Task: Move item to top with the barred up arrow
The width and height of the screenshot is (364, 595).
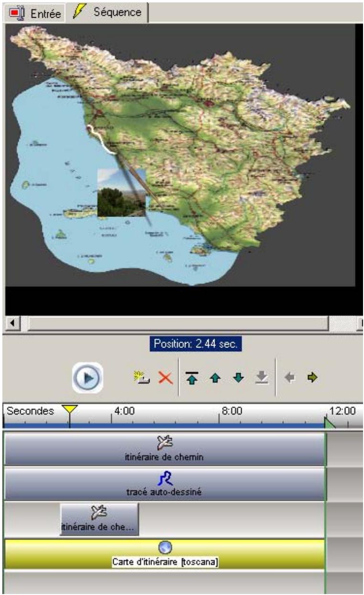Action: coord(191,378)
